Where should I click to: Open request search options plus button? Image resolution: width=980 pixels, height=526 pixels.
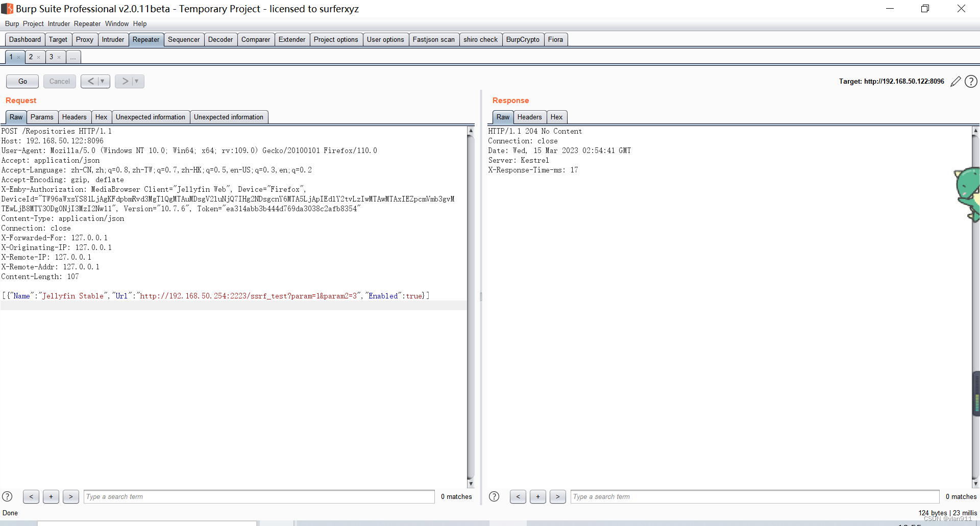[51, 496]
